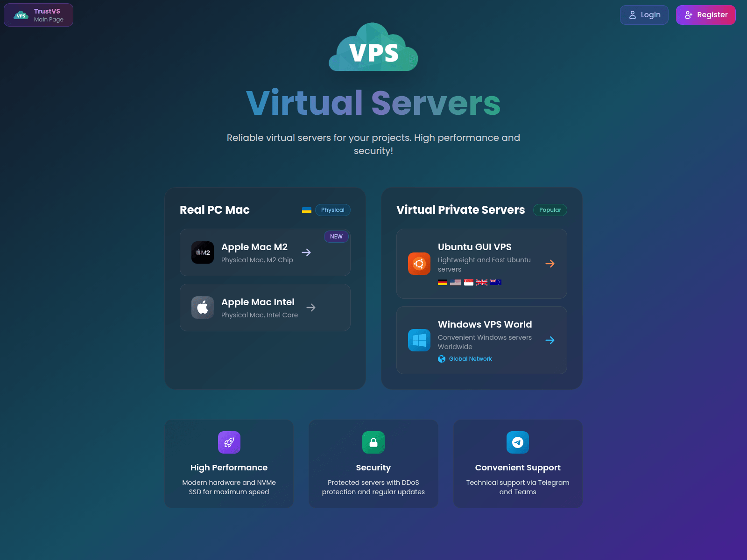This screenshot has width=747, height=560.
Task: Click 'Modern hardware and NVMe SSD' text
Action: pos(229,487)
